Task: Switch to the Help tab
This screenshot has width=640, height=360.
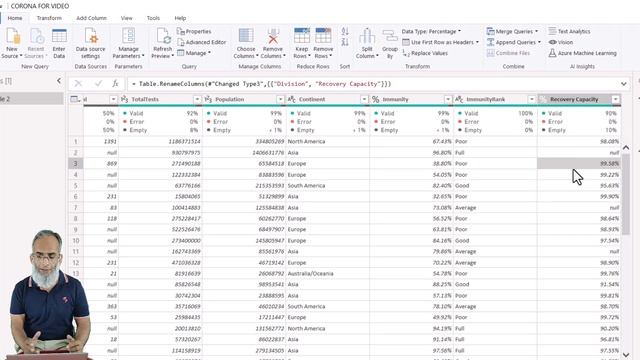Action: click(x=180, y=18)
